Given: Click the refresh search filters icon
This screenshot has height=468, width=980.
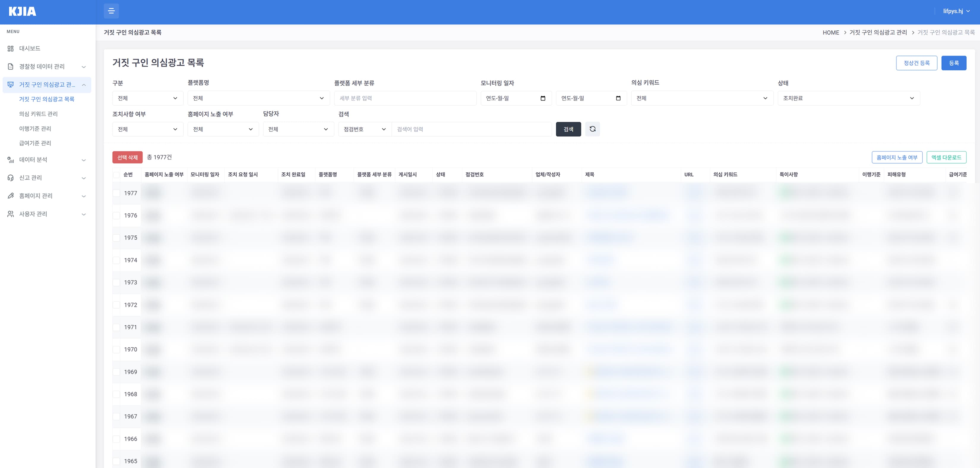Looking at the screenshot, I should 592,129.
